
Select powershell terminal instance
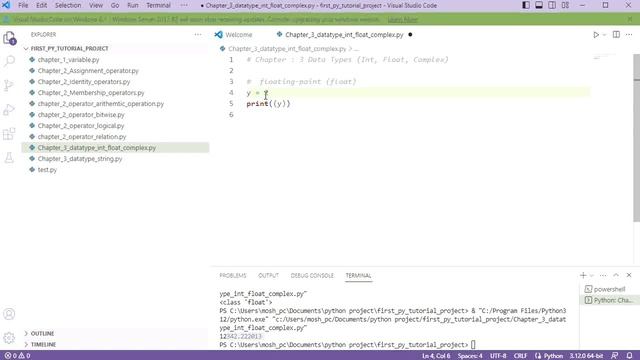(x=609, y=289)
